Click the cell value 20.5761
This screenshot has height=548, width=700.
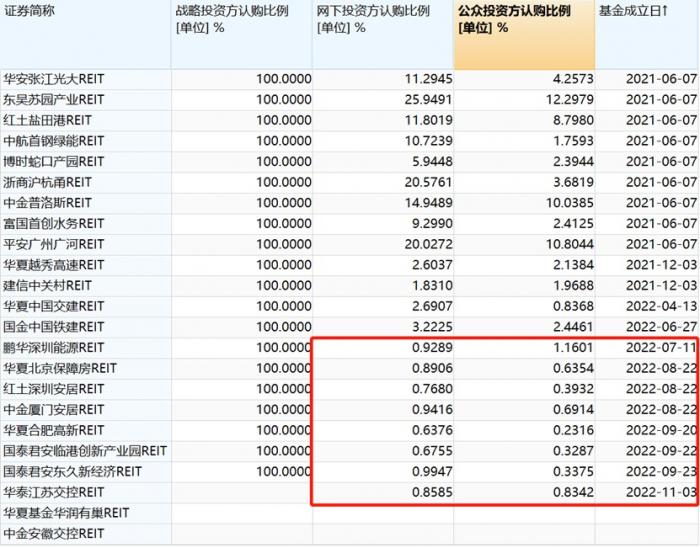[x=428, y=183]
